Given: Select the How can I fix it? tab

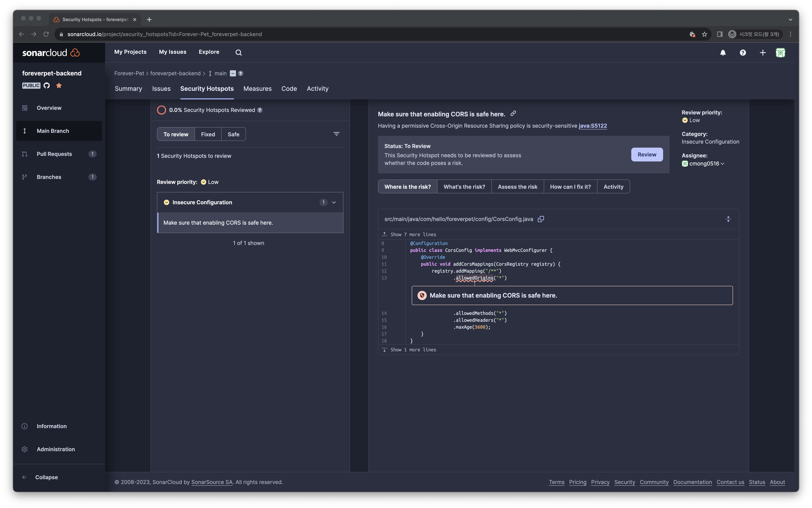Looking at the screenshot, I should [x=570, y=187].
